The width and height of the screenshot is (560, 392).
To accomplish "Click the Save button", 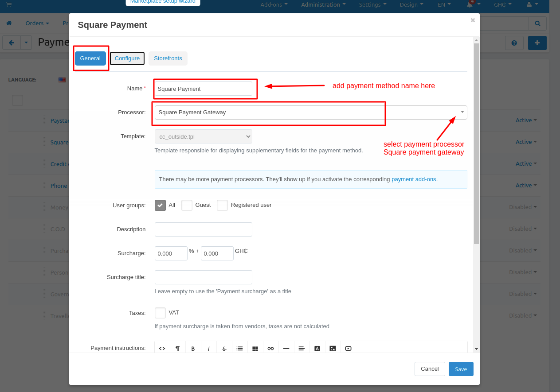I will tap(461, 369).
